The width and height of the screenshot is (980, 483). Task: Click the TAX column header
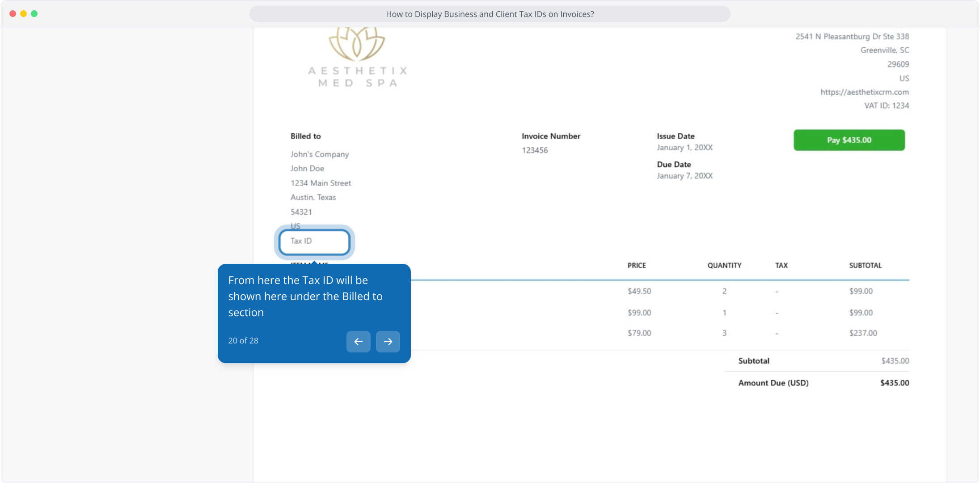coord(781,266)
